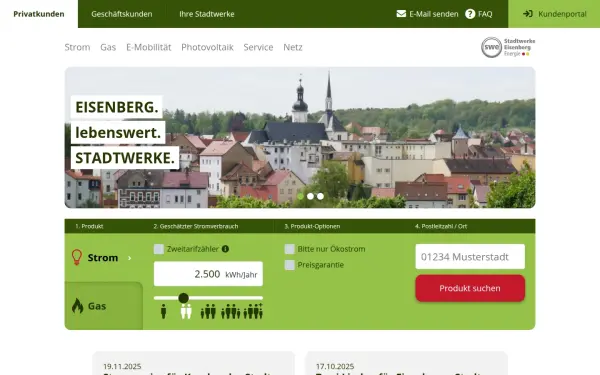Click '2. Geschätzter Stromverbrauch' step label
This screenshot has height=375, width=600.
coord(196,226)
